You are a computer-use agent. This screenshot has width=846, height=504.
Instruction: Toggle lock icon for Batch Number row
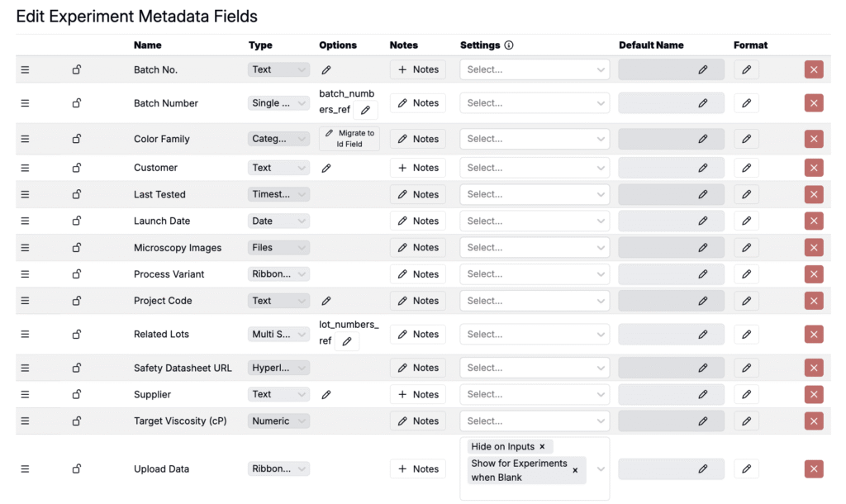tap(77, 103)
